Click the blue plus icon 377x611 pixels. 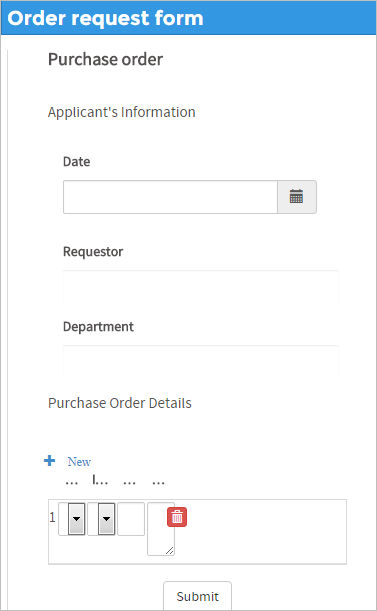[50, 461]
